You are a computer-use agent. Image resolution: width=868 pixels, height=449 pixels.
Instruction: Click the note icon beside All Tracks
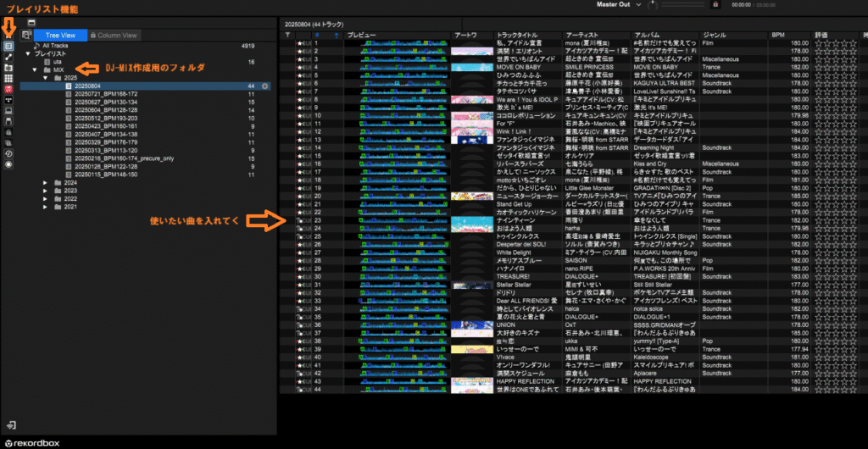pos(36,46)
